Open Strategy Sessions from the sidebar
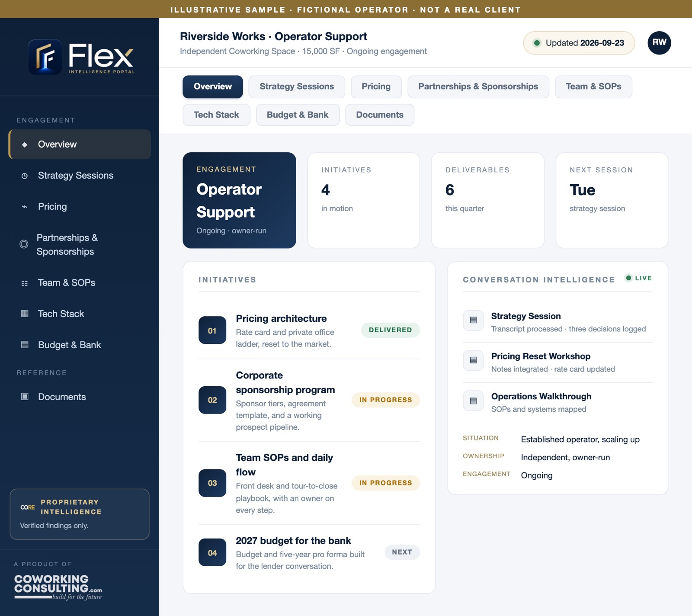The image size is (692, 616). click(80, 176)
